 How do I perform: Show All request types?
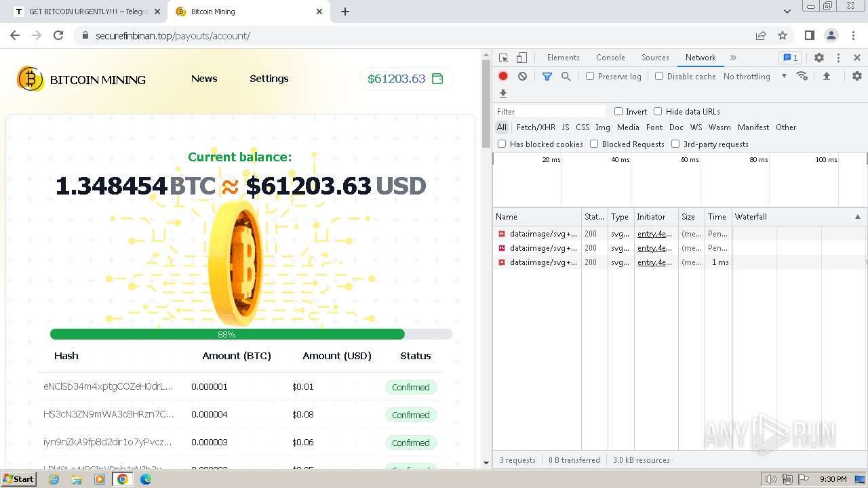[x=502, y=127]
